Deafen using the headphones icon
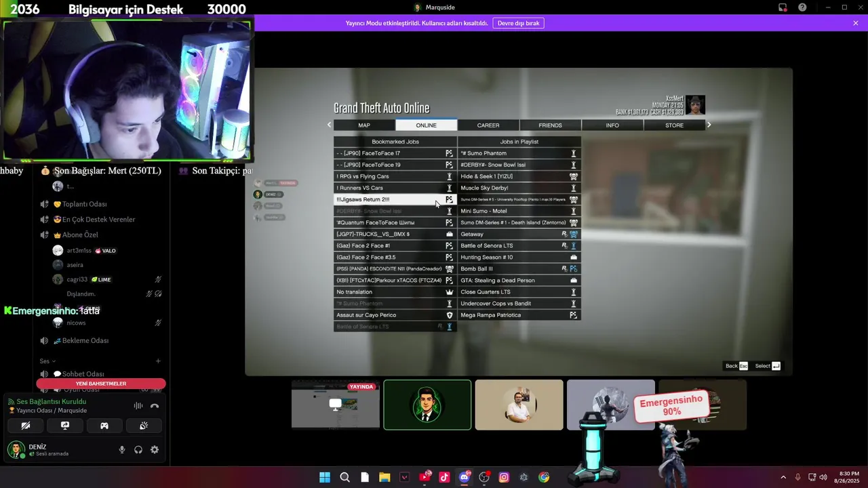This screenshot has width=868, height=488. [138, 449]
